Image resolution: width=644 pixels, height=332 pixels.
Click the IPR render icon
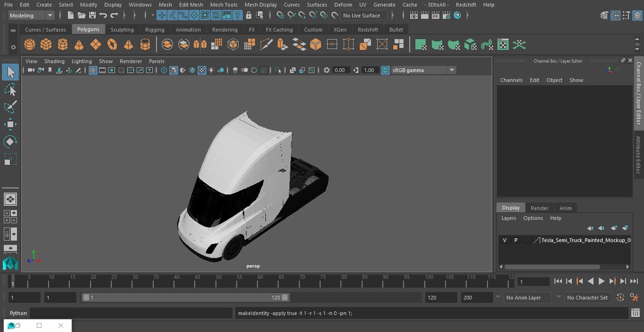tap(435, 16)
